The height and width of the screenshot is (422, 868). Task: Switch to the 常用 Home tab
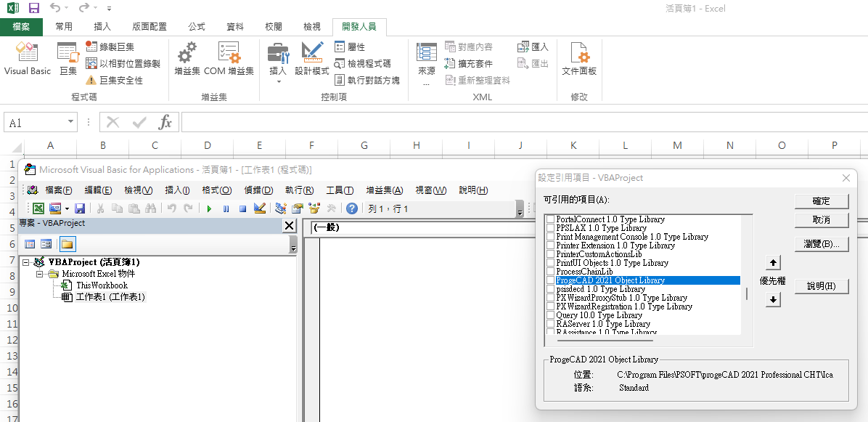pos(64,27)
